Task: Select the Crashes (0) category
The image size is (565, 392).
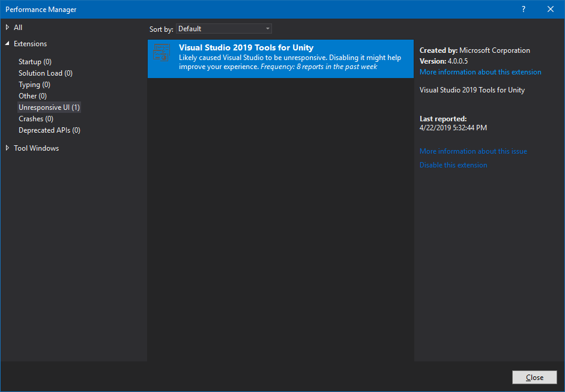Action: (35, 118)
